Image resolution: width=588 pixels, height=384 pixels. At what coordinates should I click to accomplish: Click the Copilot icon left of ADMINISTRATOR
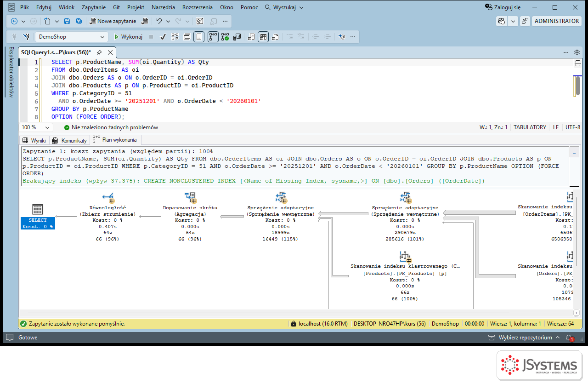coord(502,21)
